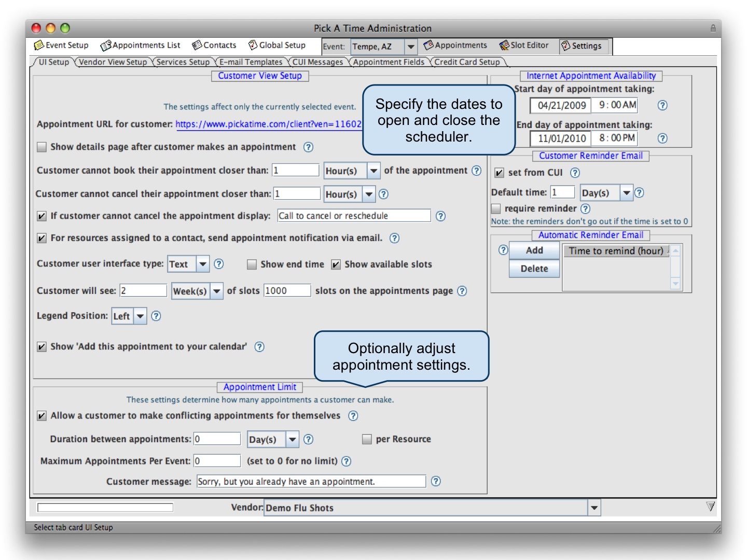This screenshot has height=560, width=747.
Task: Switch to the Appointment Fields tab
Action: (389, 62)
